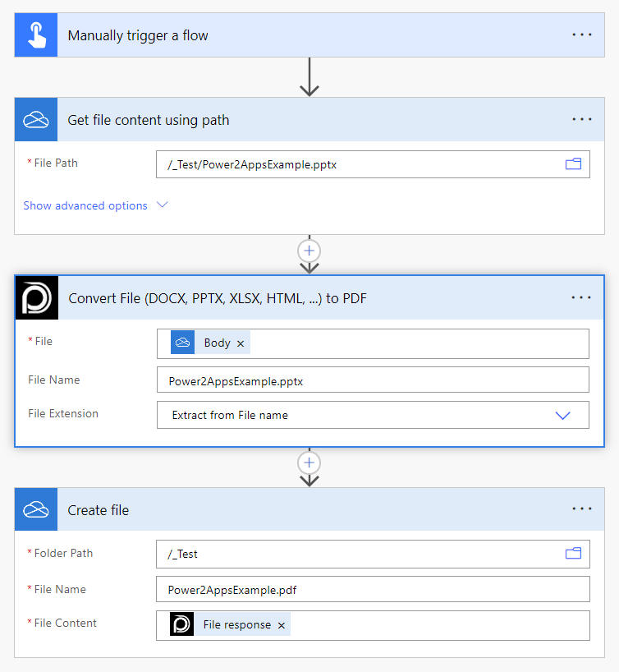The image size is (619, 672).
Task: Open folder picker for File Path field
Action: click(573, 164)
